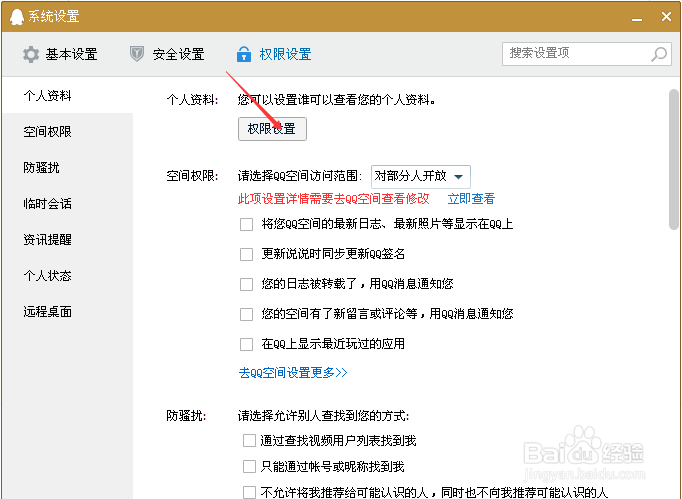Click the QQ penguin logo icon
This screenshot has width=682, height=499.
(17, 17)
